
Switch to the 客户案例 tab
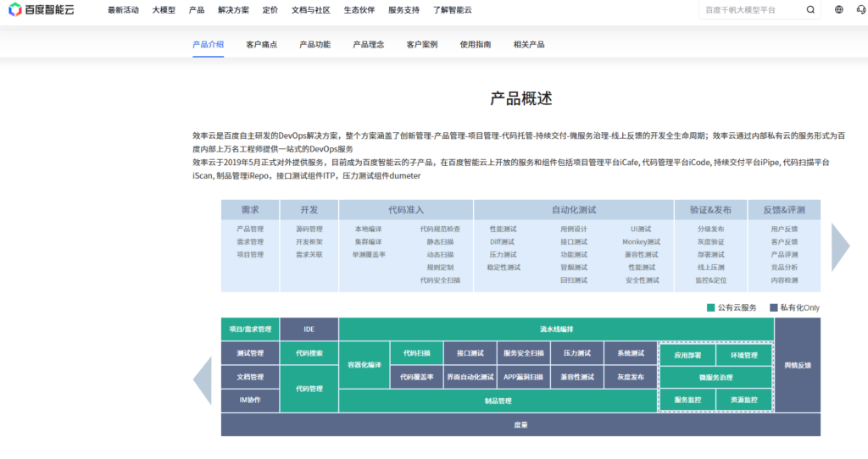coord(422,44)
